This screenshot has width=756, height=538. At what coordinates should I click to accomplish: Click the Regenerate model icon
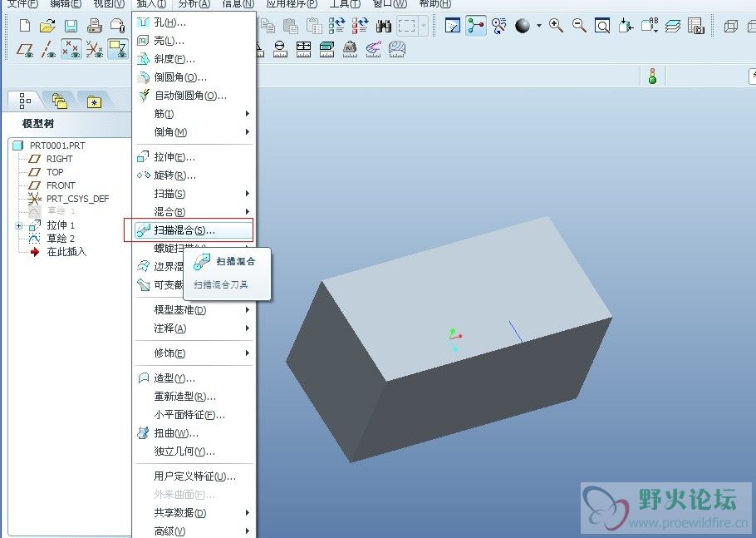337,26
